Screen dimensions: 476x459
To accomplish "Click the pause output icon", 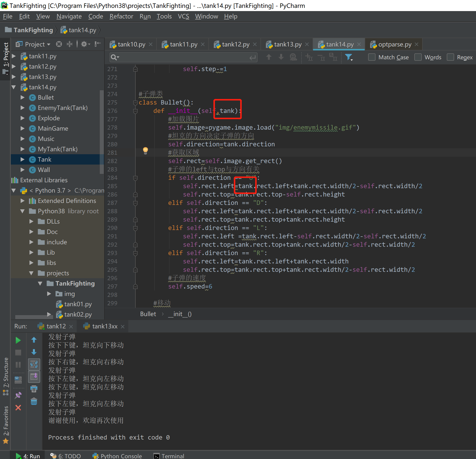I will coord(18,365).
